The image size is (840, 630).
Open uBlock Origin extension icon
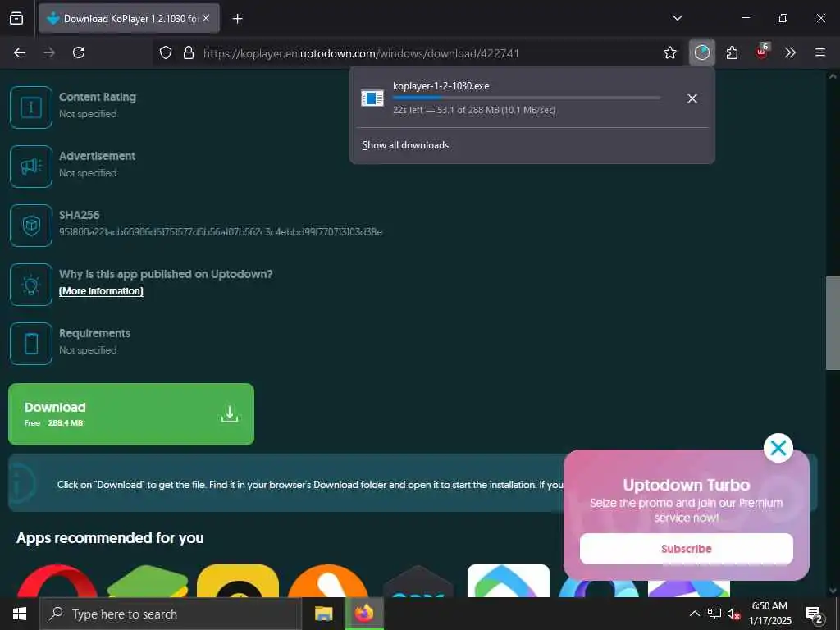pyautogui.click(x=761, y=52)
